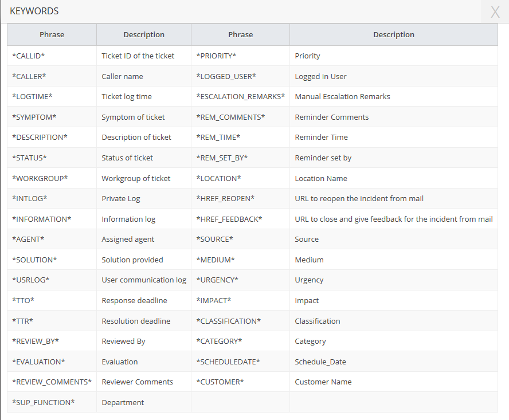The image size is (509, 420).
Task: Select the *SCHEDULEDATE* phrase
Action: click(x=228, y=362)
